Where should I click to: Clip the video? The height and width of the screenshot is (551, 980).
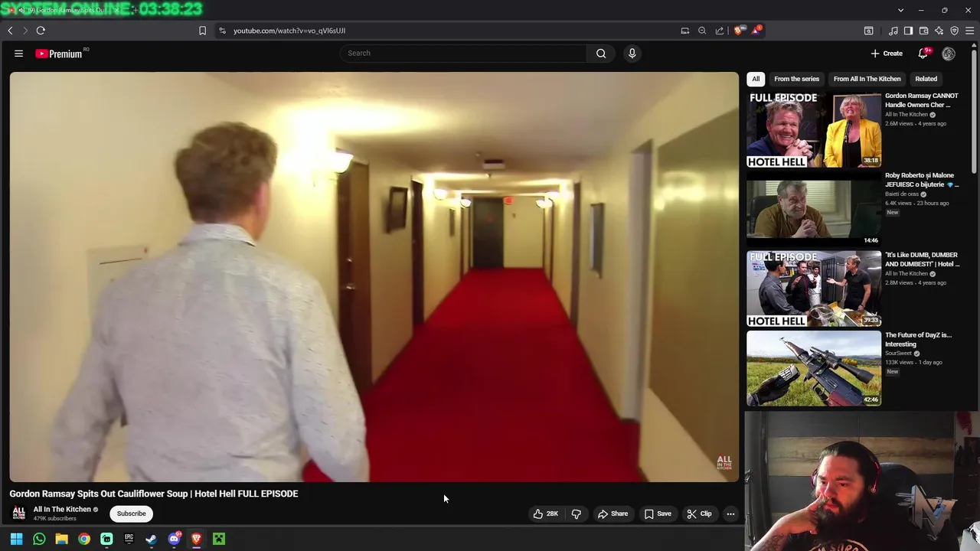click(x=699, y=514)
